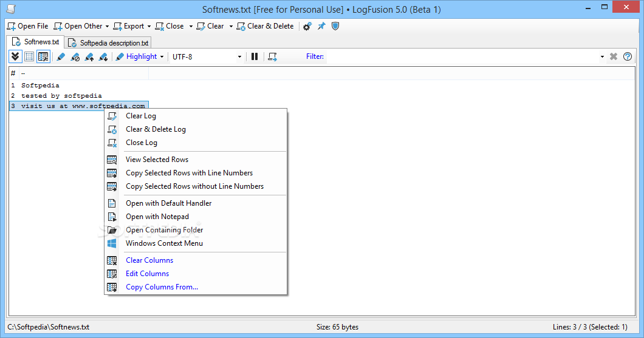The image size is (644, 338).
Task: Switch to Softpedia description.txt tab
Action: [108, 42]
